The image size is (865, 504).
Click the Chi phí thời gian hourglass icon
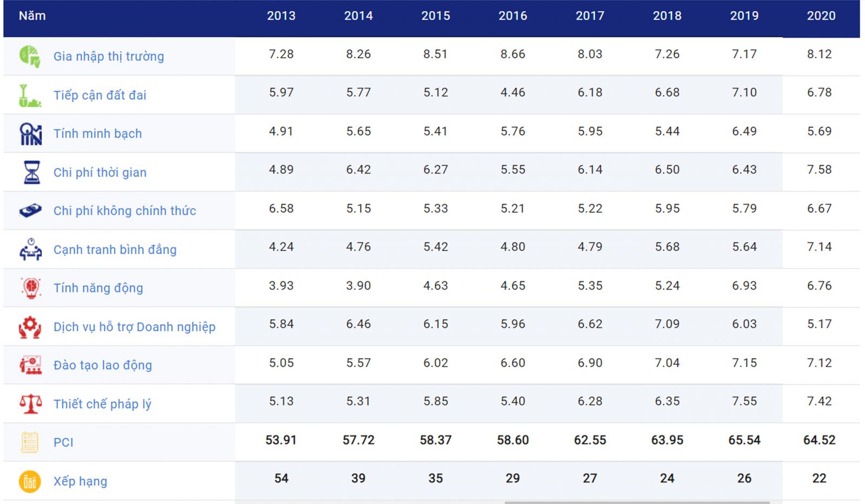coord(32,172)
